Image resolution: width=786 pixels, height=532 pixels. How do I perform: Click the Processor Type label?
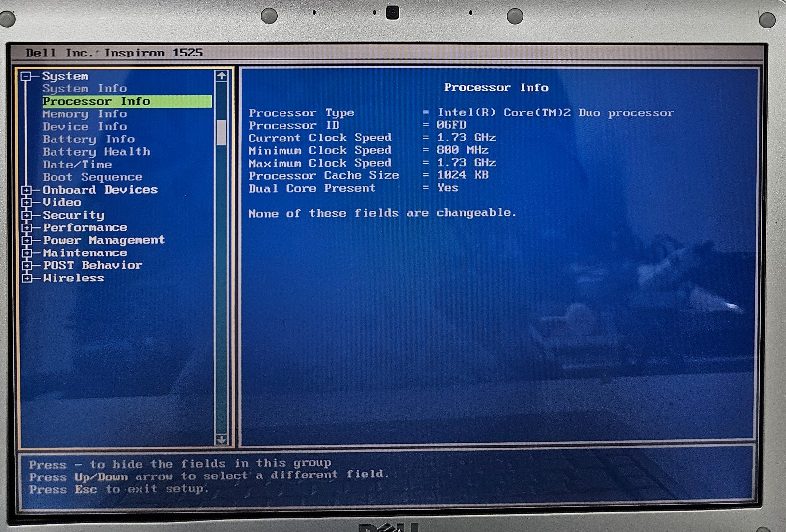click(301, 113)
